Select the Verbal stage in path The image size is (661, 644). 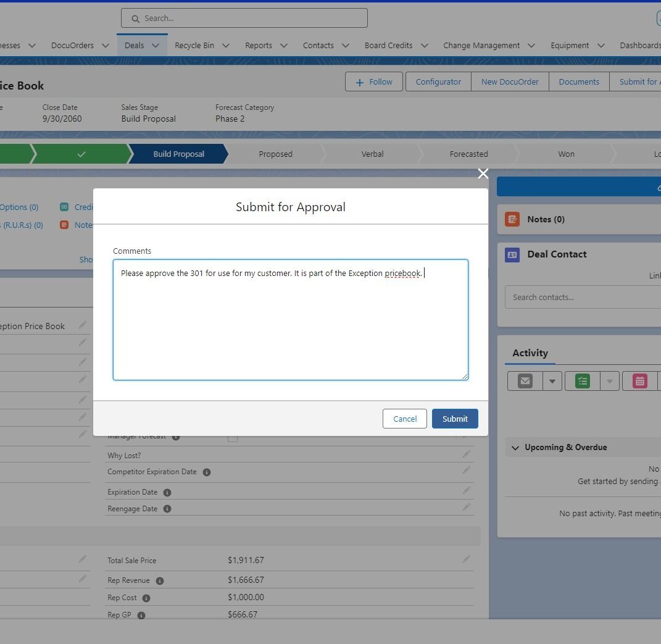(x=372, y=154)
